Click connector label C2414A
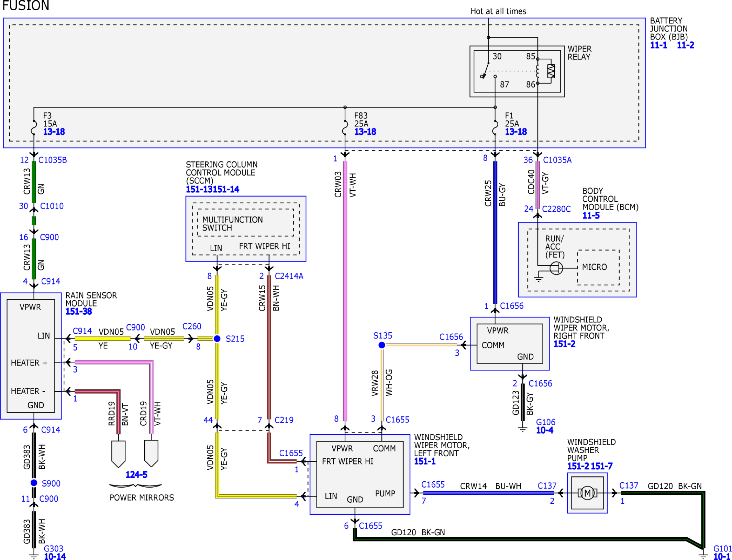Image resolution: width=732 pixels, height=560 pixels. coord(289,276)
